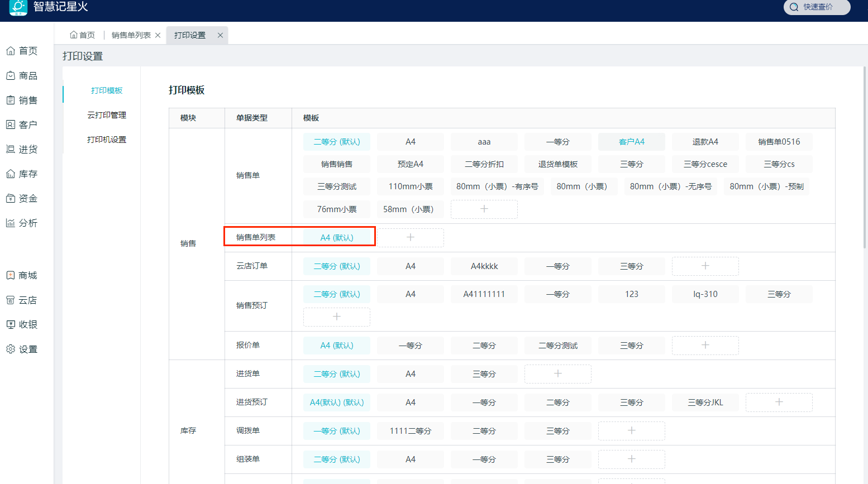
Task: Click the 快速查价 search field
Action: tap(817, 7)
